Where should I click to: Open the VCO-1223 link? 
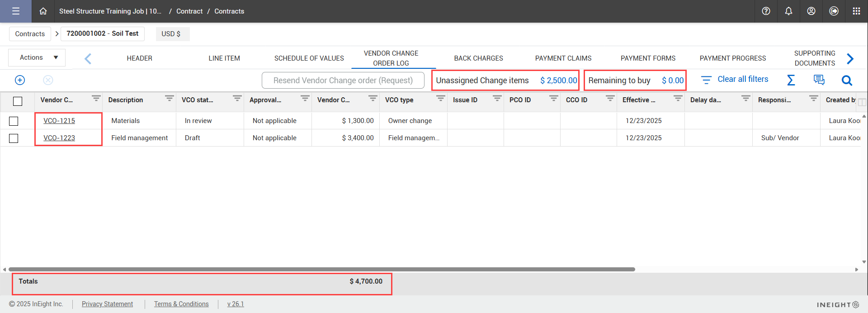[x=59, y=138]
